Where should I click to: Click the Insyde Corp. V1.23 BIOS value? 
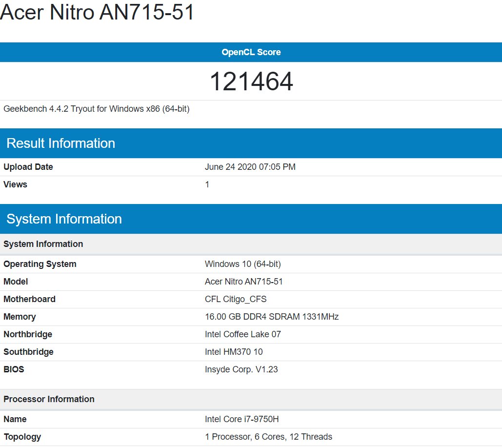click(x=241, y=369)
